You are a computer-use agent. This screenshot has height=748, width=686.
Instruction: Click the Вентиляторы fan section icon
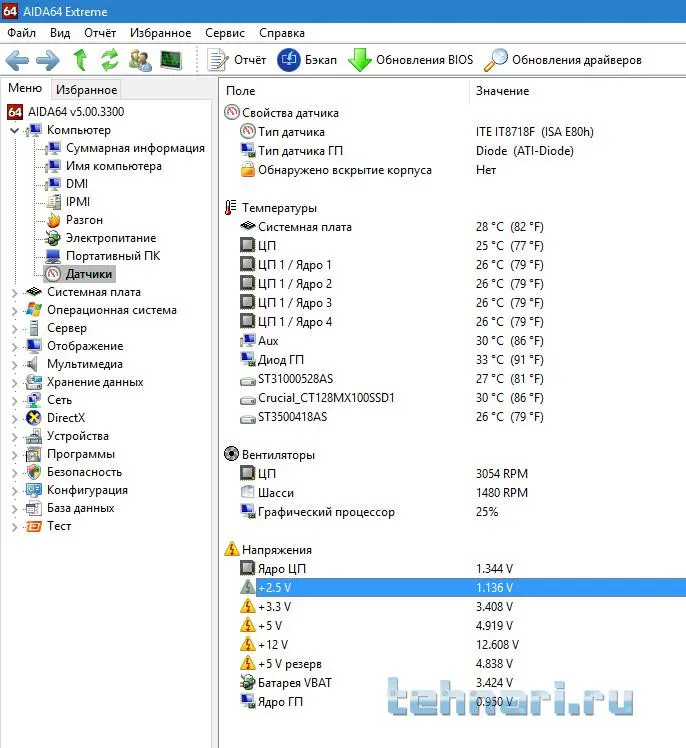click(231, 454)
